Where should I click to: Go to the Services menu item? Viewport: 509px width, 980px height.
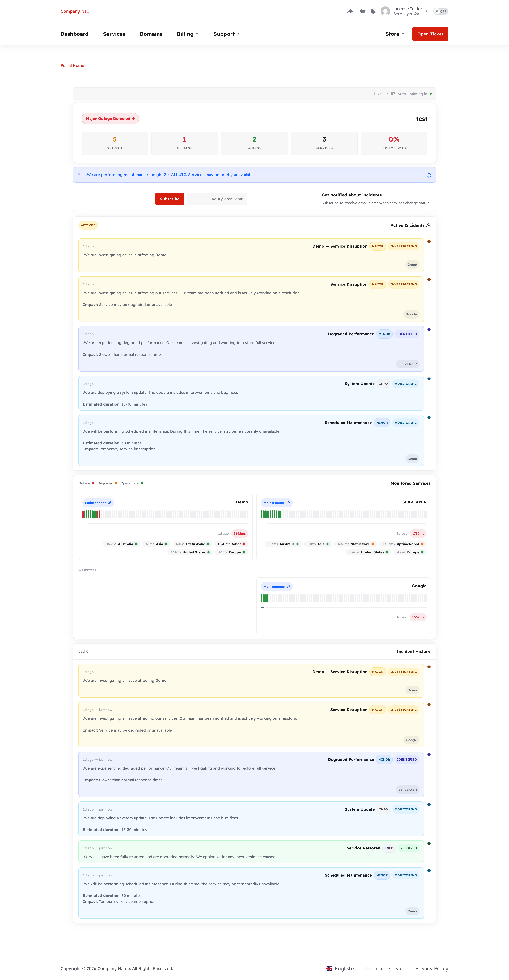tap(114, 34)
